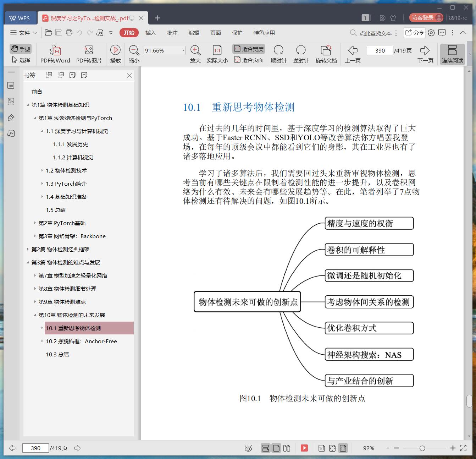Start slideshow with 播放 icon
Viewport: 476px width, 459px height.
(x=115, y=50)
